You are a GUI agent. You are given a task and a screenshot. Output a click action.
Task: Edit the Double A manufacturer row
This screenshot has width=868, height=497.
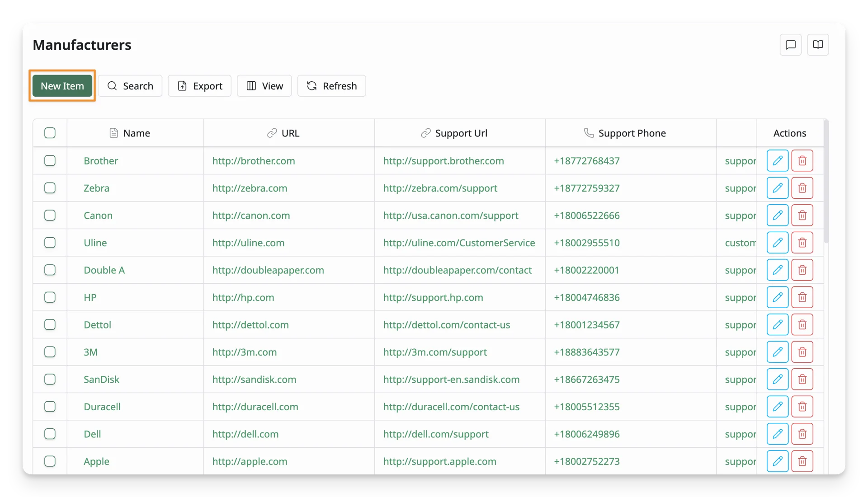(x=778, y=270)
